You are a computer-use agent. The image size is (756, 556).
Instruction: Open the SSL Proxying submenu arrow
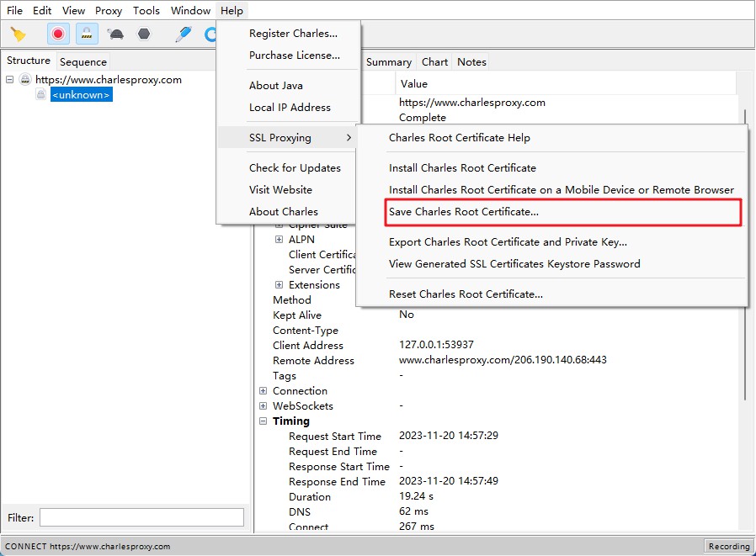(349, 138)
